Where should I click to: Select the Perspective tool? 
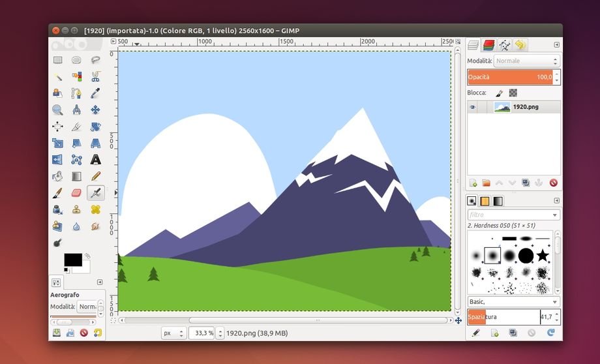(95, 143)
